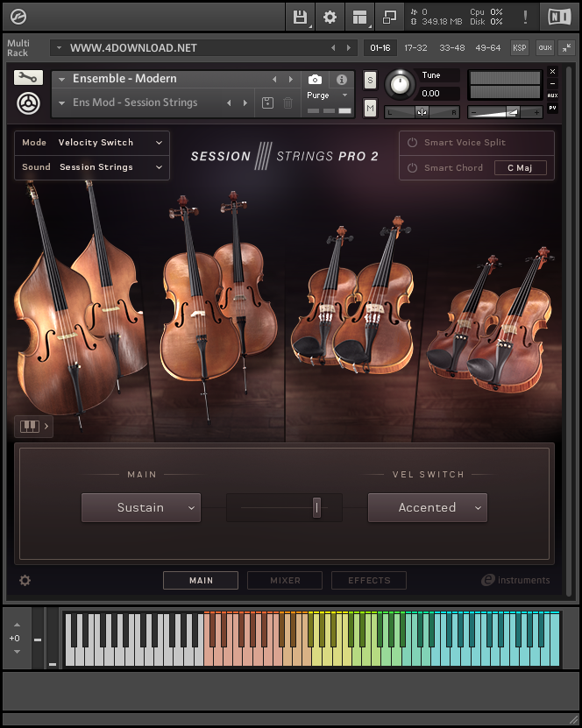This screenshot has width=582, height=728.
Task: Enable Smart Voice Split power button
Action: [412, 143]
